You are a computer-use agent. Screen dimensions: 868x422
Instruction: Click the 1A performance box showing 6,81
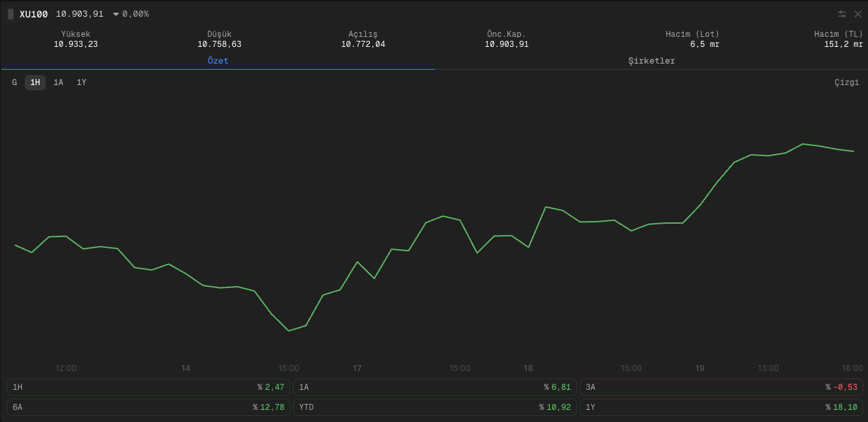pyautogui.click(x=434, y=387)
